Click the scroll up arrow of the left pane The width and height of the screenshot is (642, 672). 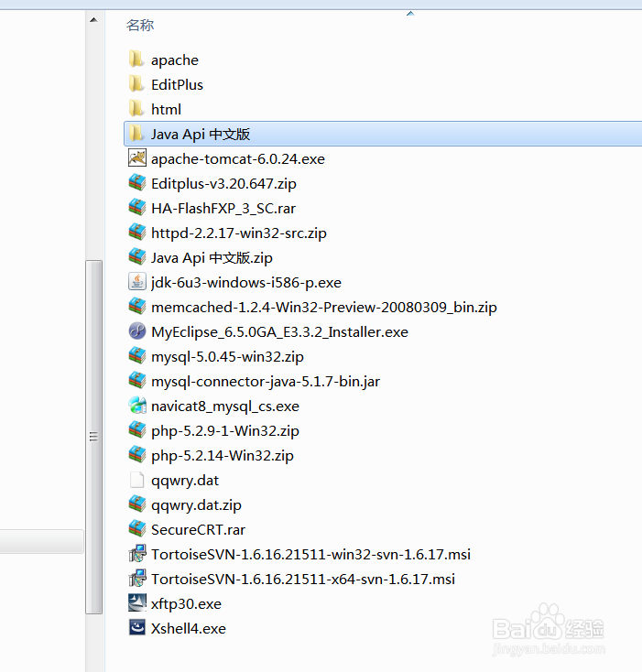[x=93, y=20]
